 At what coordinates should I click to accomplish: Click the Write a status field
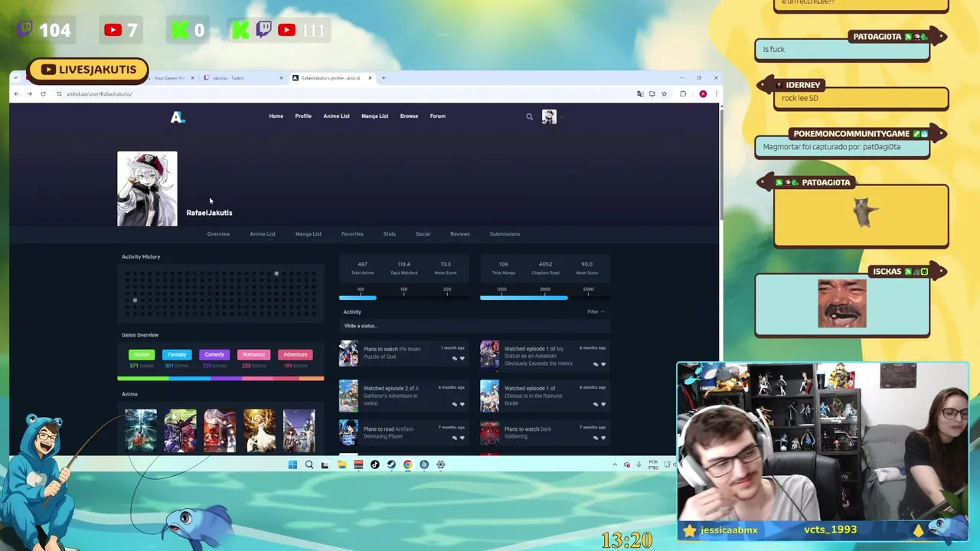pyautogui.click(x=474, y=326)
